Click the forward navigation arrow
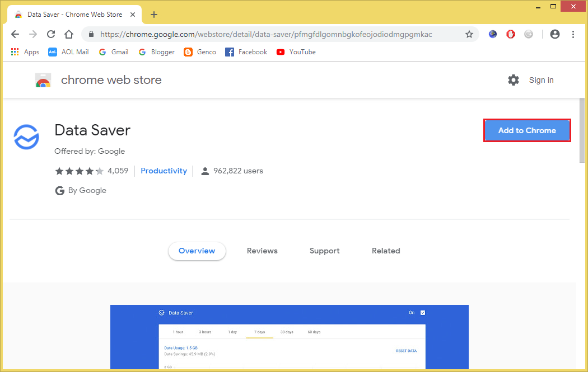The height and width of the screenshot is (372, 588). 33,35
